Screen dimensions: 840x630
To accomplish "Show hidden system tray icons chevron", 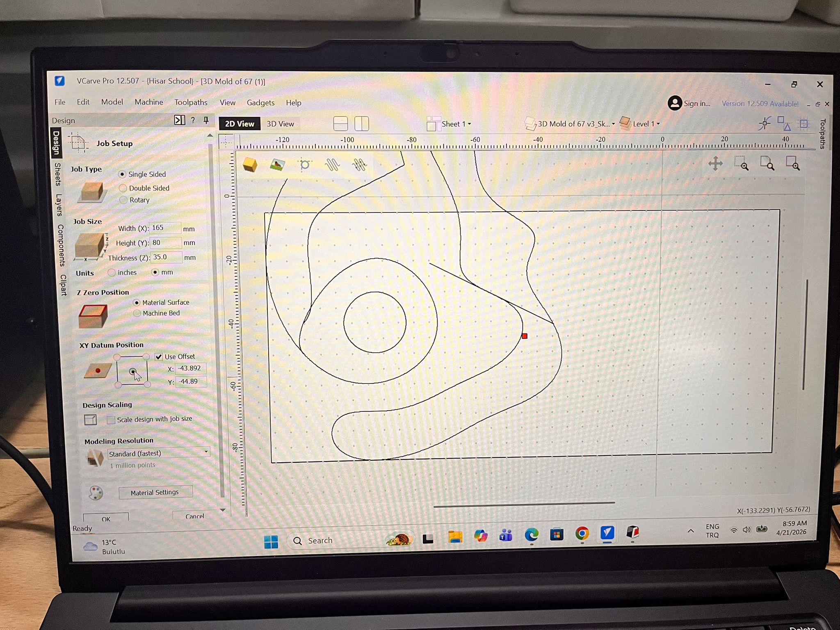I will [x=691, y=531].
